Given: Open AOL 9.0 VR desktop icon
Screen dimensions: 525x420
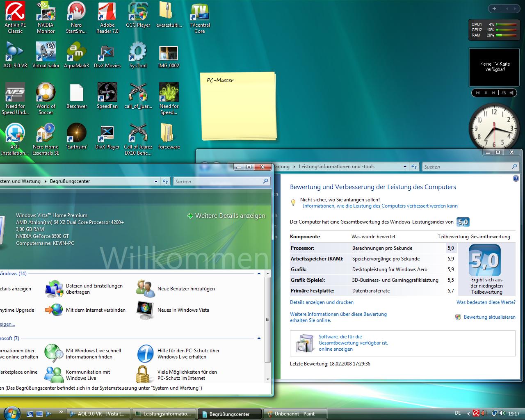Looking at the screenshot, I should click(x=15, y=55).
